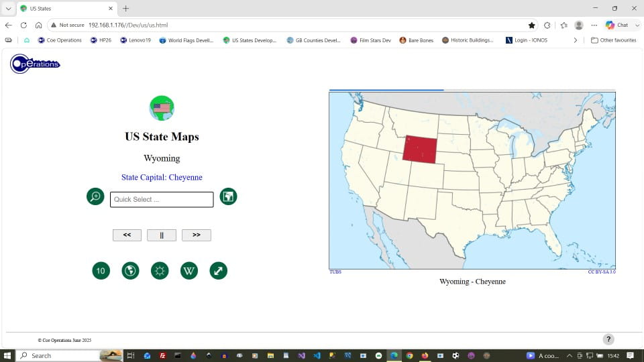
Task: Click the taskbar clock showing 15:42
Action: tap(613, 355)
